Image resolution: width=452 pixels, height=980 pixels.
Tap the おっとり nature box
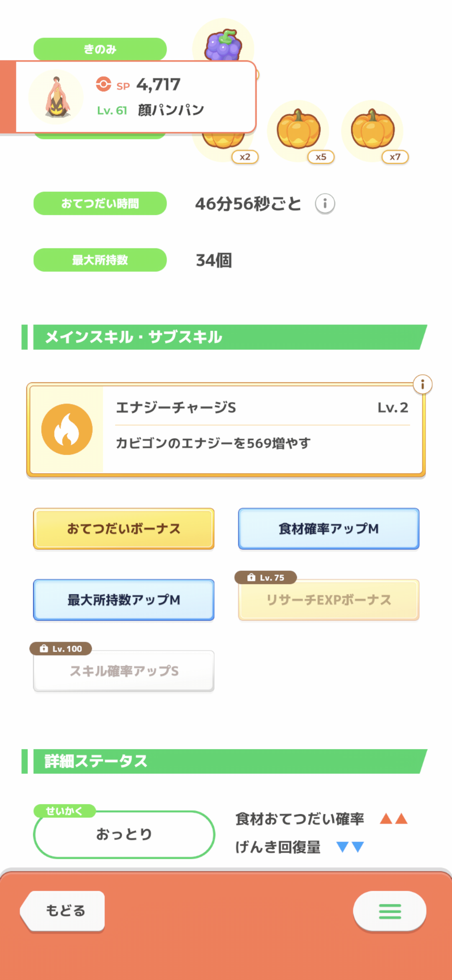click(x=124, y=834)
